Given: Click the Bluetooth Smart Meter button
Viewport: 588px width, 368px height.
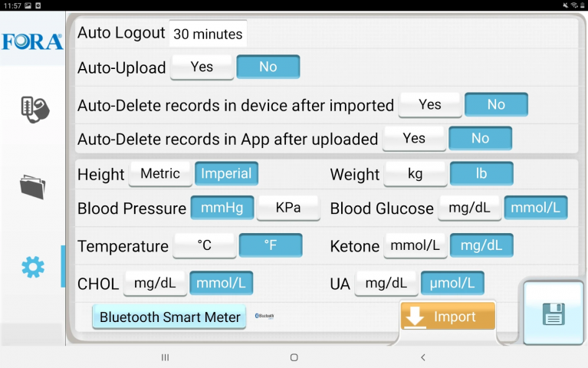Looking at the screenshot, I should [x=169, y=317].
